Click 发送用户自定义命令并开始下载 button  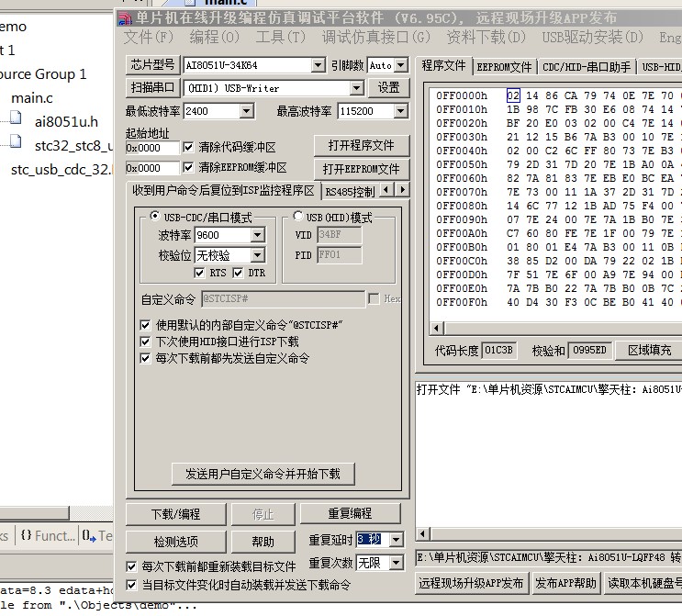pyautogui.click(x=263, y=474)
